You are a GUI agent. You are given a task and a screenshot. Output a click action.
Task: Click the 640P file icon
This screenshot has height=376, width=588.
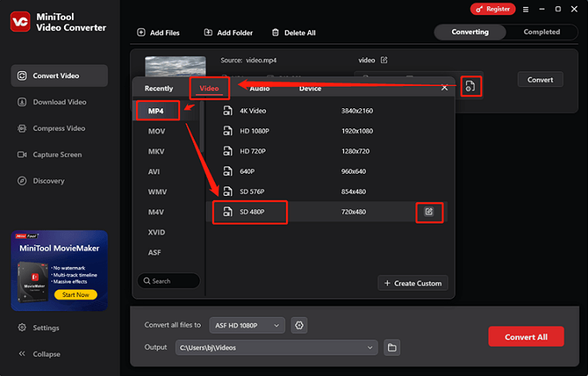(228, 171)
